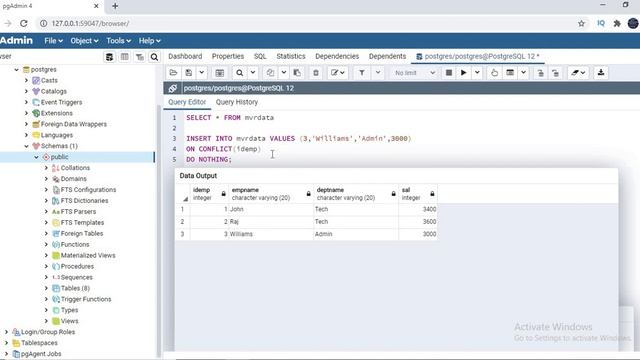Click the sal column header

tap(418, 193)
